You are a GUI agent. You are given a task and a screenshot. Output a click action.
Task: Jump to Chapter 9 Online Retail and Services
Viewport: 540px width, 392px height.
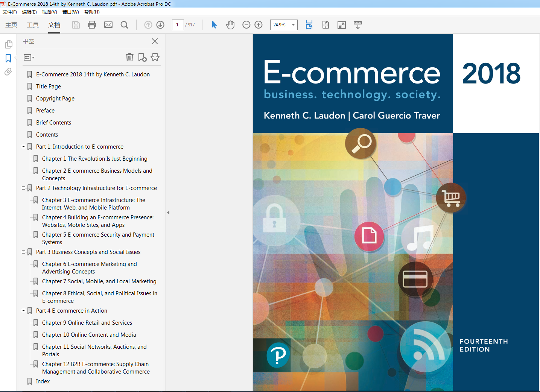click(x=87, y=323)
